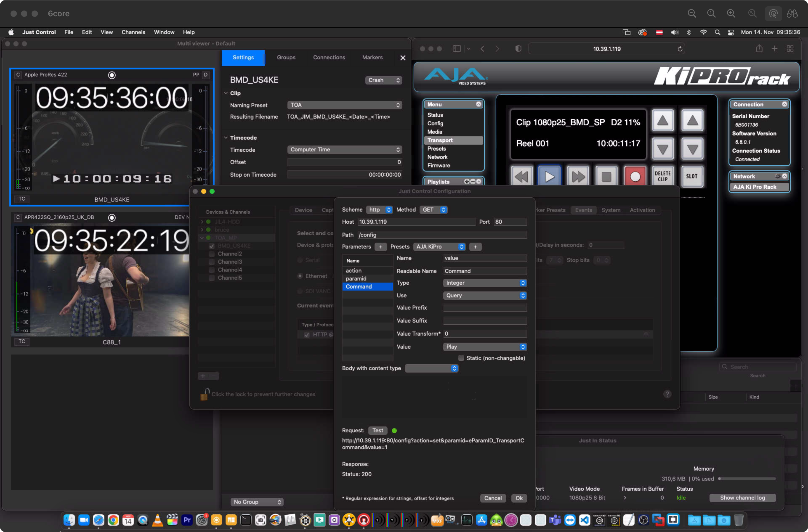Go back in Safari browser
This screenshot has width=808, height=532.
482,49
